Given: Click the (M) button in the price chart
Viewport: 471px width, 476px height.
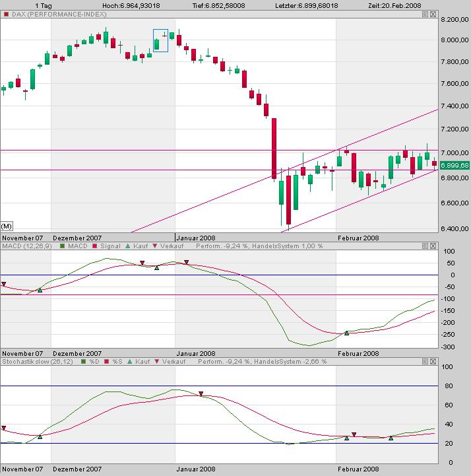Looking at the screenshot, I should coord(7,226).
